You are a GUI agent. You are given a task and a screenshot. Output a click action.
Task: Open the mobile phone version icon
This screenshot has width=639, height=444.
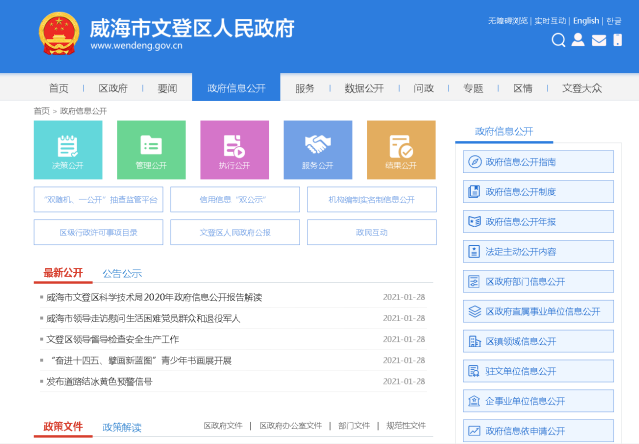click(619, 40)
